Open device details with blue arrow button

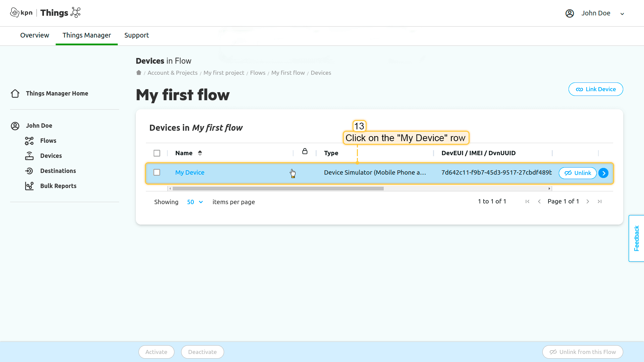click(x=603, y=173)
